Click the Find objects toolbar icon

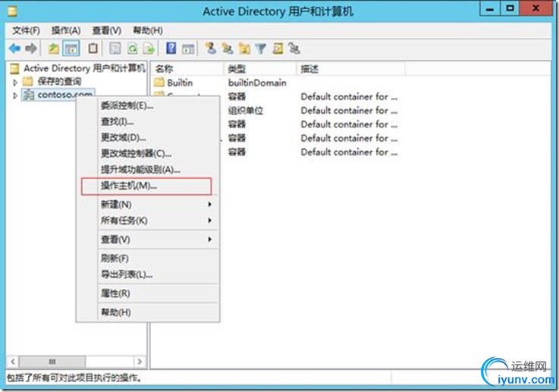click(278, 49)
